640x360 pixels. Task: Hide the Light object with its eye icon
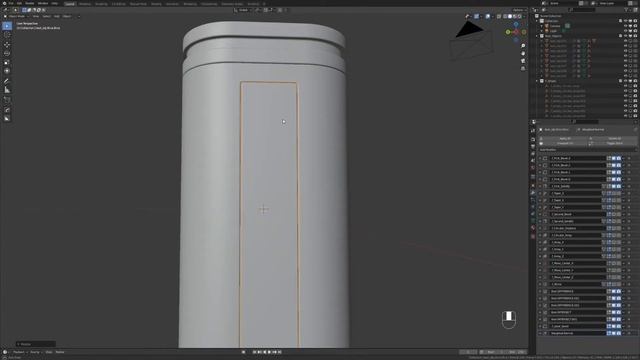(625, 31)
